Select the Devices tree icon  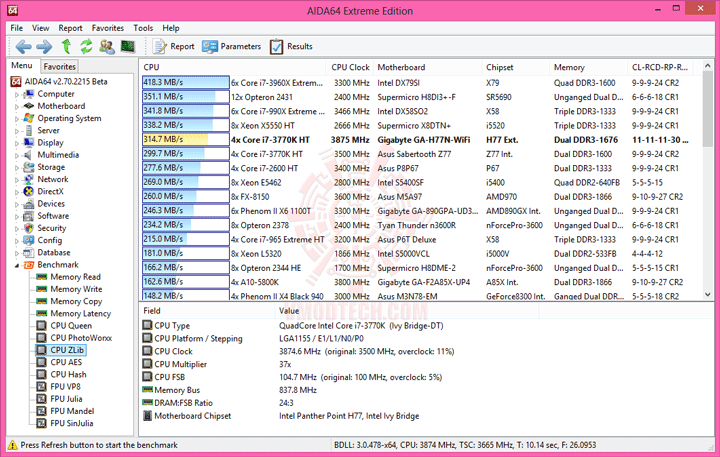click(x=29, y=204)
